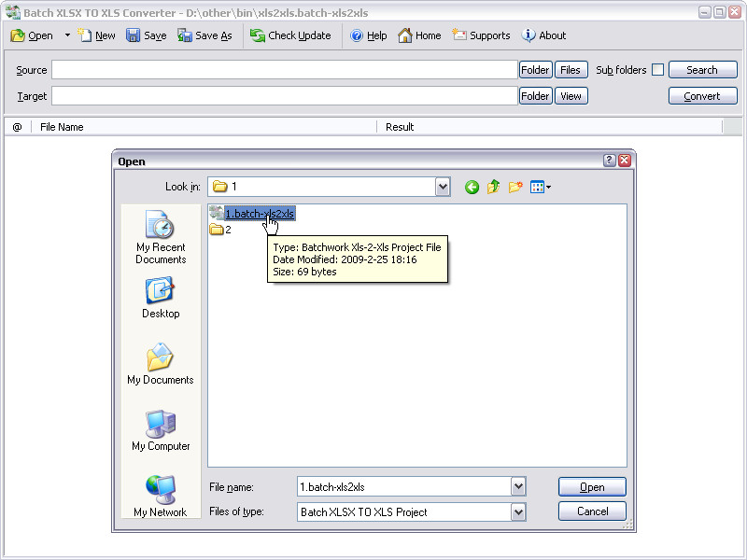Image resolution: width=747 pixels, height=560 pixels.
Task: Click Check Update in the toolbar
Action: click(290, 35)
